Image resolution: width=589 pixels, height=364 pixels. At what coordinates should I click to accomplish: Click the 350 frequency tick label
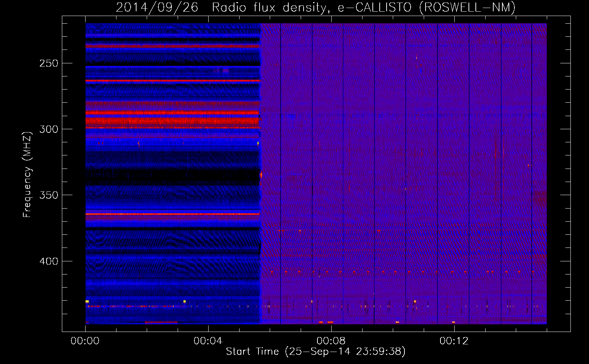(x=49, y=195)
